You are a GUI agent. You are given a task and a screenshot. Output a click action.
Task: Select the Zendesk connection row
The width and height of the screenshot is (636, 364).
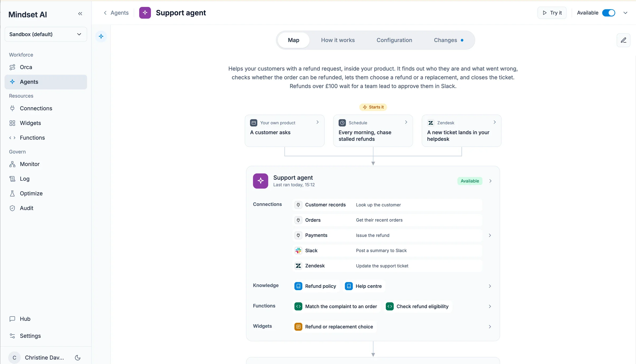tap(387, 266)
